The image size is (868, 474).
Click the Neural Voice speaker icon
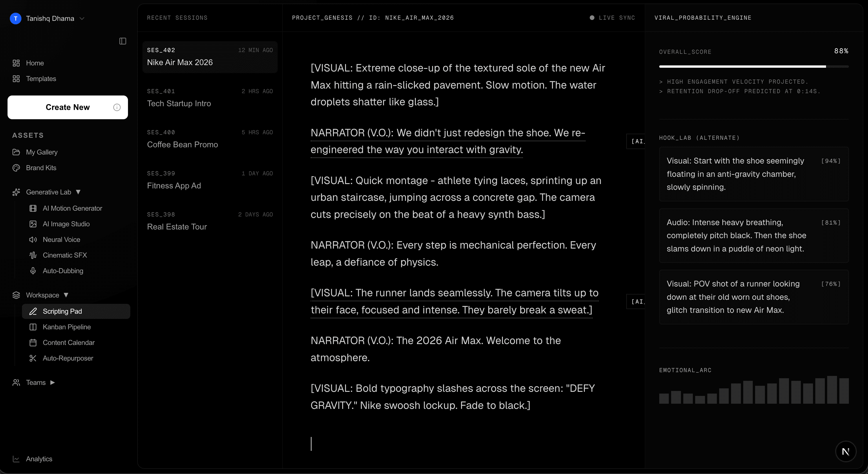pyautogui.click(x=33, y=240)
